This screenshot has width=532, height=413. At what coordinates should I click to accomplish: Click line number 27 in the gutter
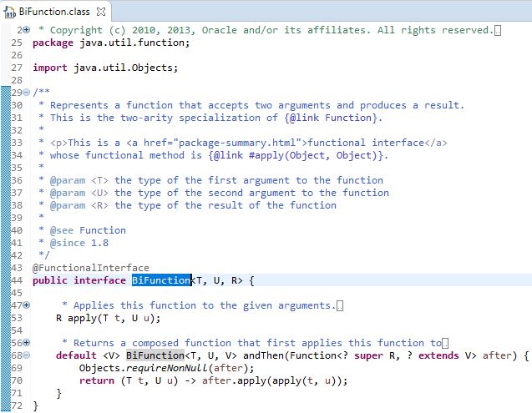[x=17, y=68]
